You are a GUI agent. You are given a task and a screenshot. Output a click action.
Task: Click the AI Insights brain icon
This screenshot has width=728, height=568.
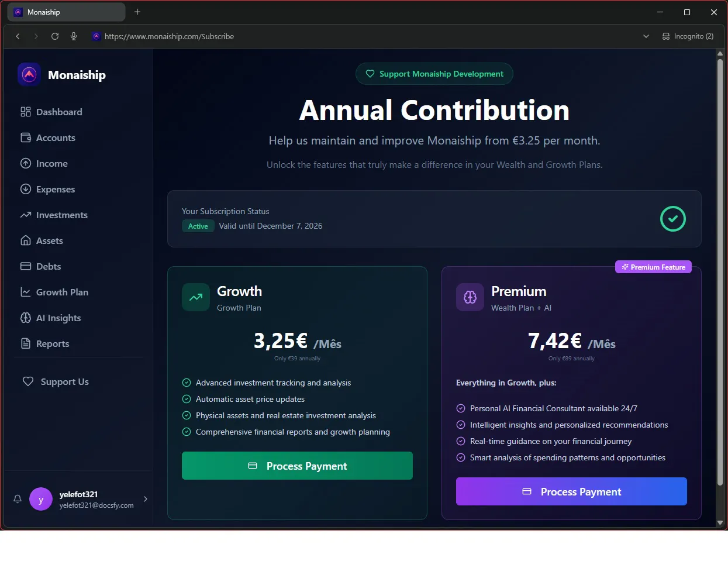coord(26,318)
